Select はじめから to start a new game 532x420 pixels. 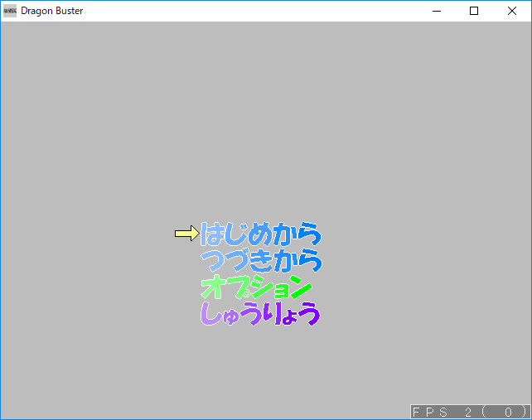[x=260, y=234]
